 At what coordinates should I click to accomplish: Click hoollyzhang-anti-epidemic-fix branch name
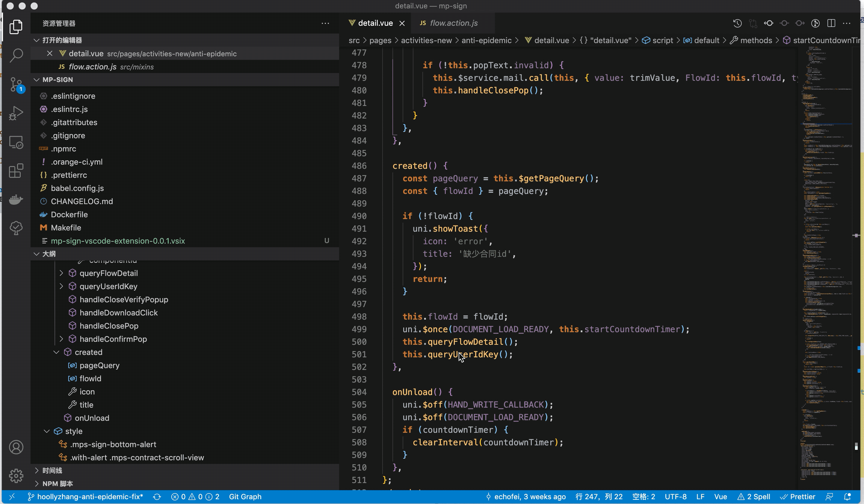(90, 497)
